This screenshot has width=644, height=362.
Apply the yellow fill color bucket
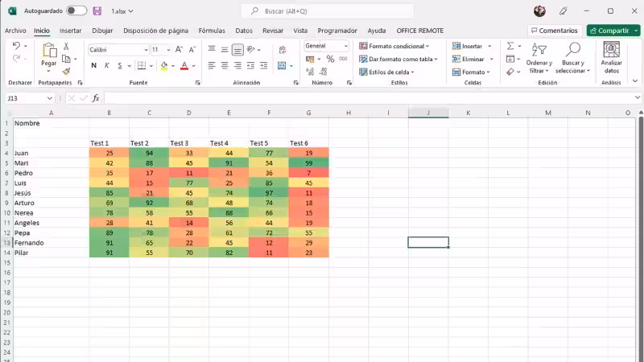coord(164,66)
